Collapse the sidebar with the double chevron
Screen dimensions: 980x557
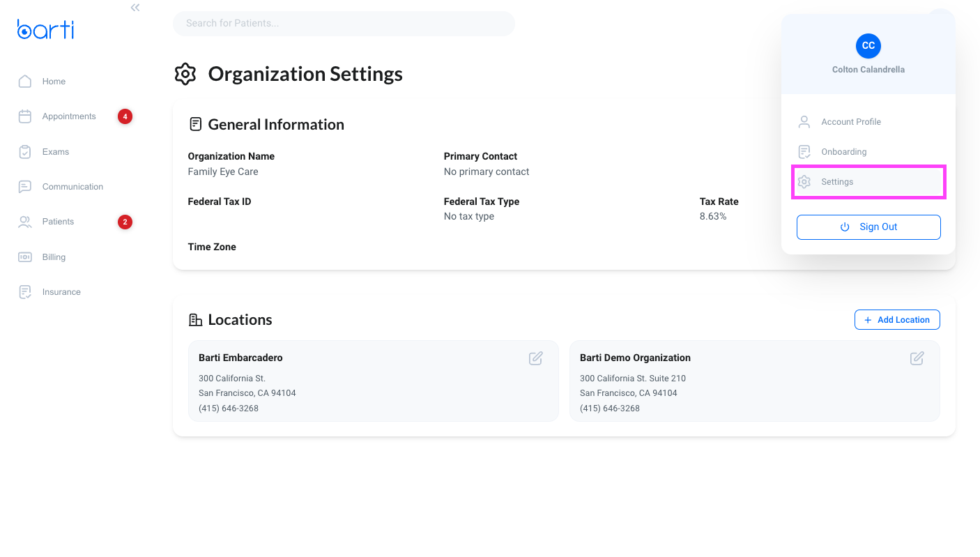point(135,8)
